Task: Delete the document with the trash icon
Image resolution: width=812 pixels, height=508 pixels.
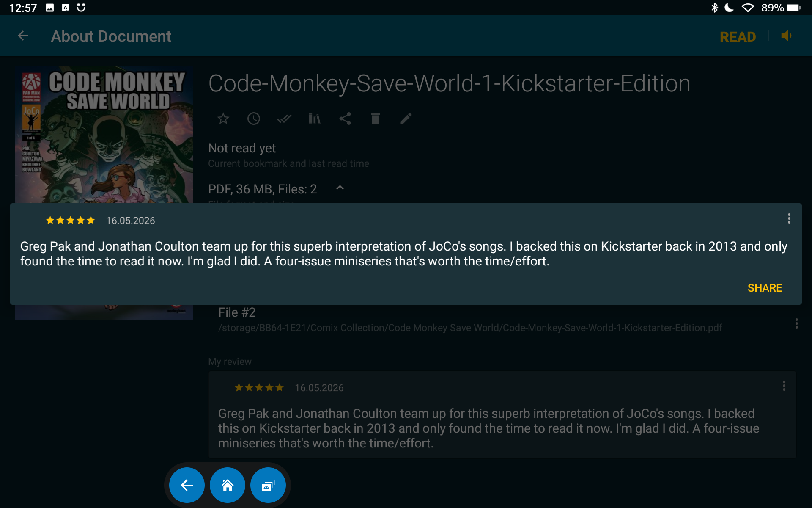Action: (376, 119)
